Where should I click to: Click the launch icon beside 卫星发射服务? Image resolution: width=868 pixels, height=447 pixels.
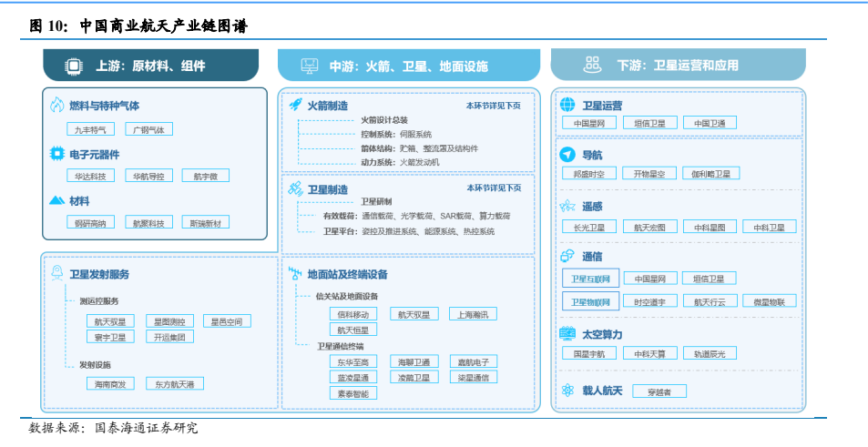(x=57, y=273)
